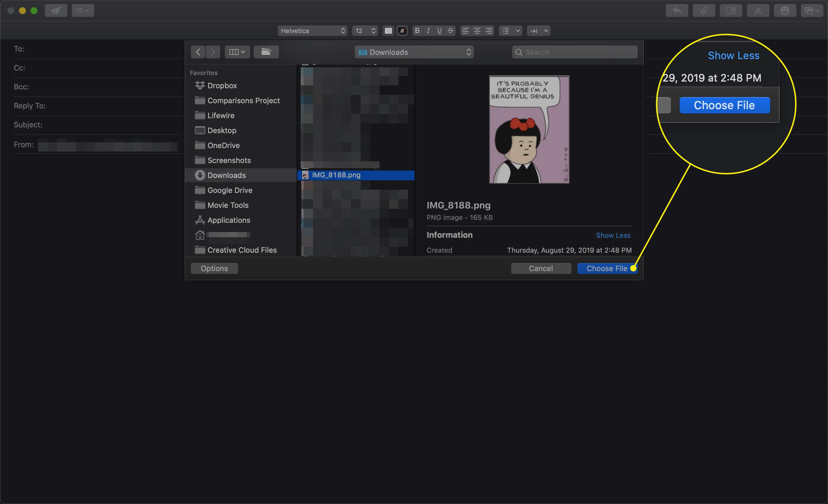The image size is (828, 504).
Task: Click the Cancel button
Action: (x=540, y=268)
